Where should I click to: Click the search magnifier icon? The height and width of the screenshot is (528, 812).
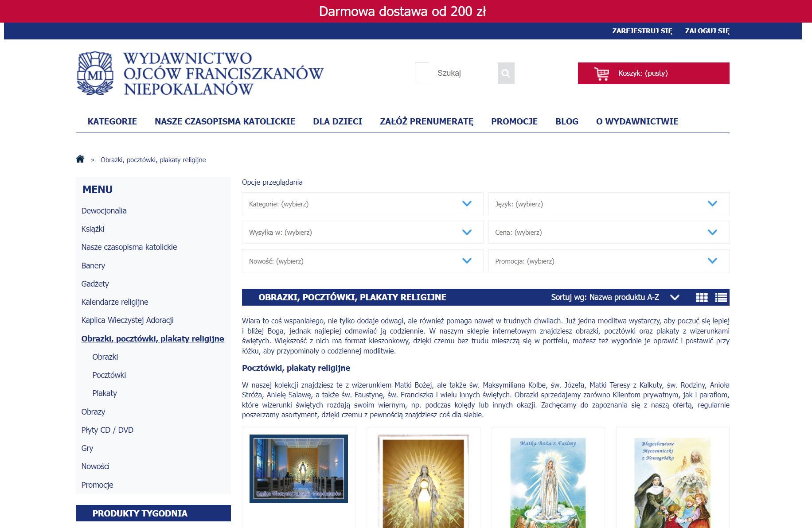505,73
